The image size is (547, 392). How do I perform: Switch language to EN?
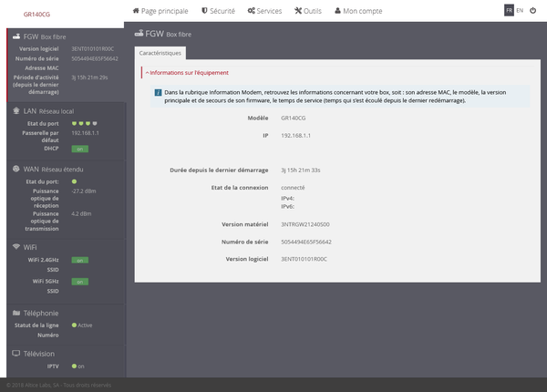(x=520, y=10)
